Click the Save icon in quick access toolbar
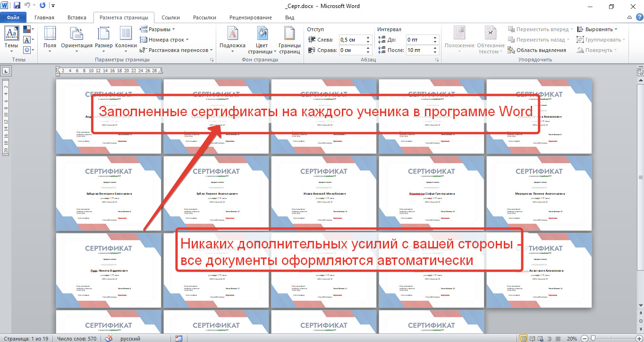Screen dimensions: 644x342 tap(17, 6)
